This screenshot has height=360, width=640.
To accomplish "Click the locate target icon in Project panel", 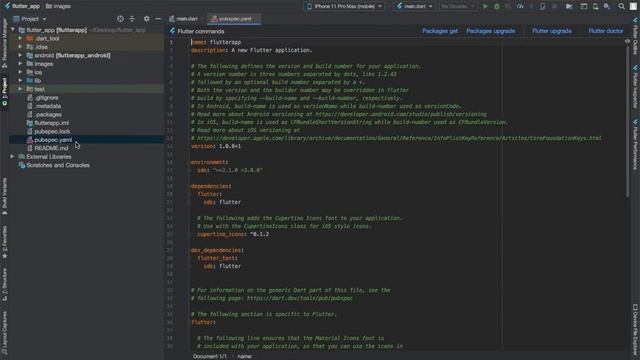I will (120, 19).
